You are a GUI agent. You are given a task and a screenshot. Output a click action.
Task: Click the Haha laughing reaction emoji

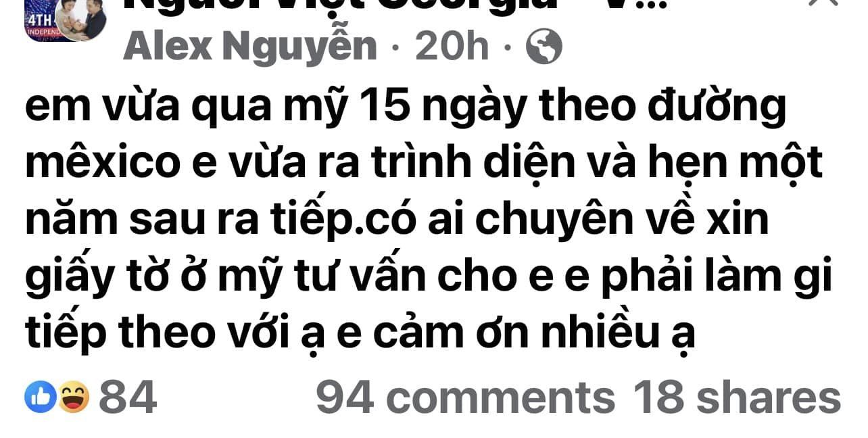[73, 397]
